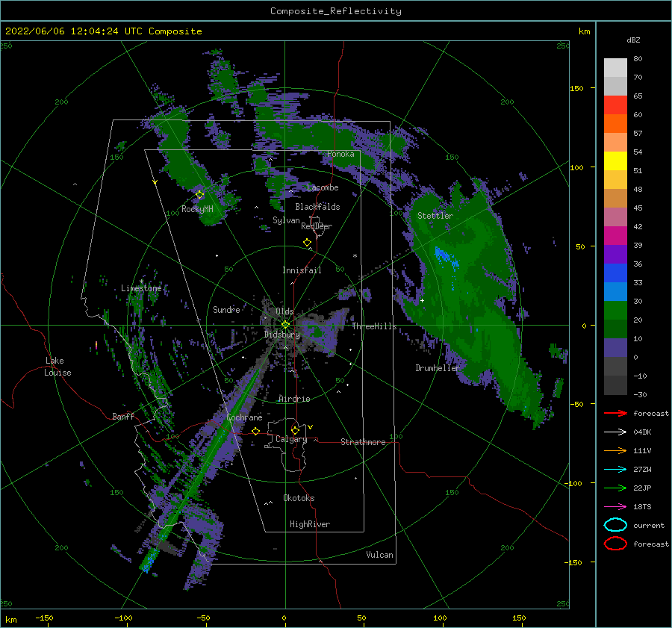672x628 pixels.
Task: Click the Blackfalds city label
Action: coord(317,207)
